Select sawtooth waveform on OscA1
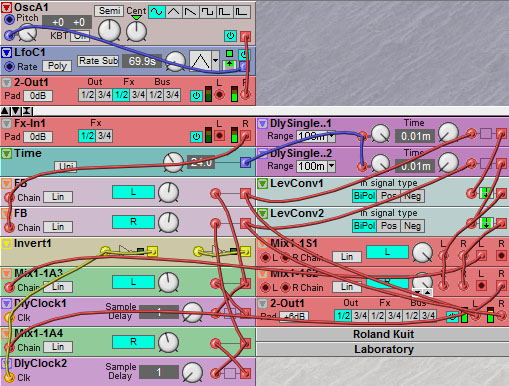Image resolution: width=509 pixels, height=386 pixels. click(x=191, y=12)
